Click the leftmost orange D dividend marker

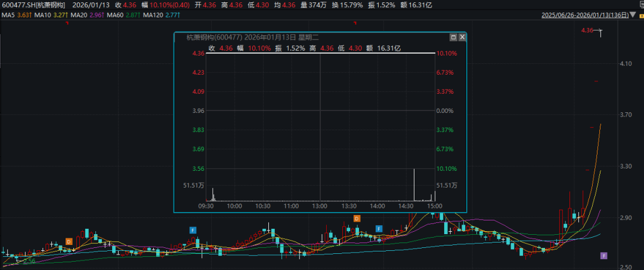tap(69, 241)
